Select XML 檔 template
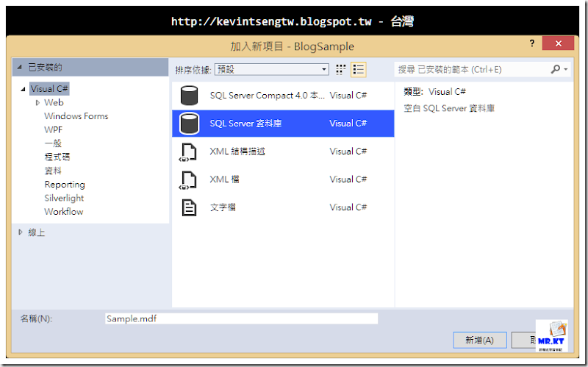The image size is (588, 367). click(x=283, y=179)
